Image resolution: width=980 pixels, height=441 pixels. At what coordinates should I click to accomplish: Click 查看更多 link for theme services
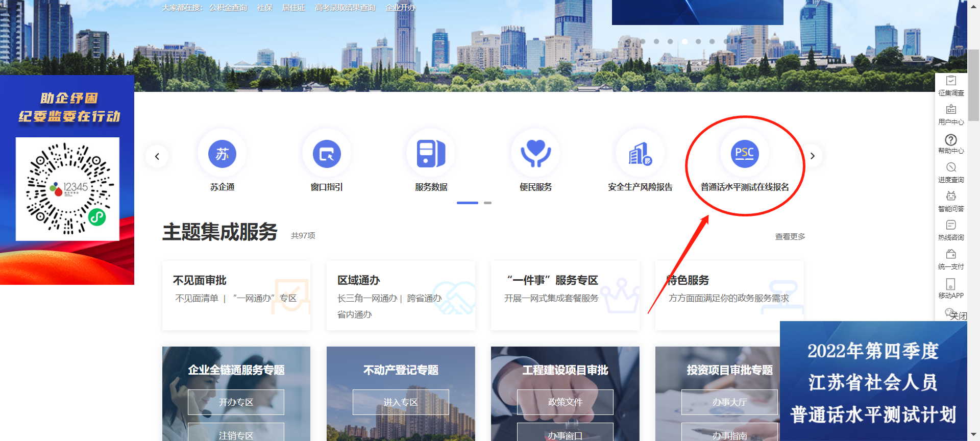[x=790, y=237]
